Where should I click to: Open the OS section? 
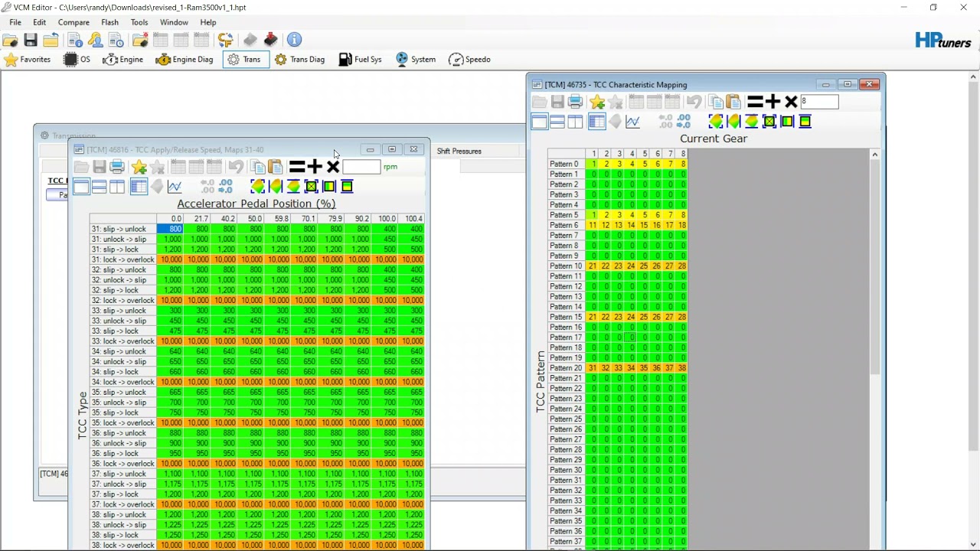coord(77,60)
